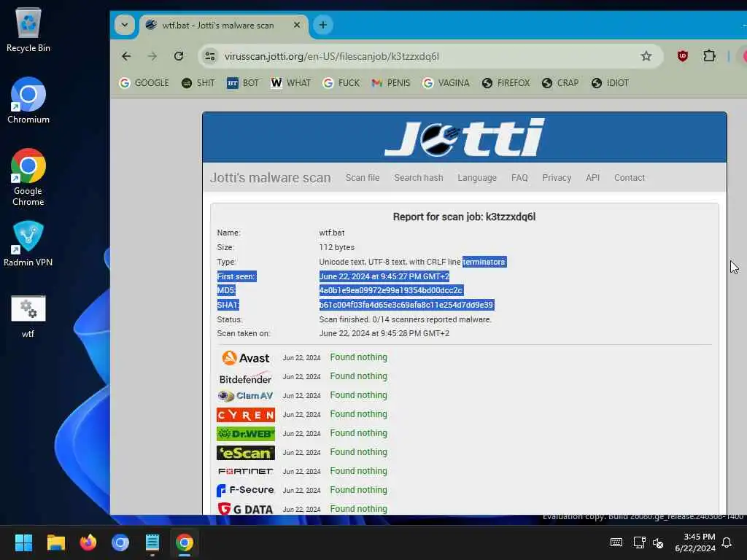Open the GOOGLE bookmark
Image resolution: width=747 pixels, height=560 pixels.
(x=144, y=83)
